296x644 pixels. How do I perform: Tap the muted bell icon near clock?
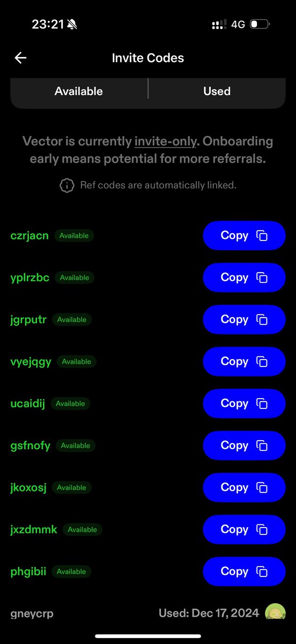pos(72,25)
